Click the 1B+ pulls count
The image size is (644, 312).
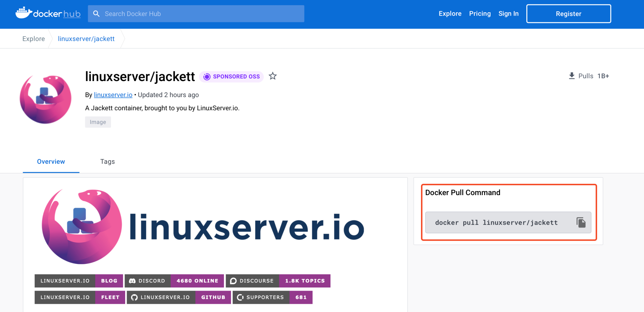click(x=603, y=76)
